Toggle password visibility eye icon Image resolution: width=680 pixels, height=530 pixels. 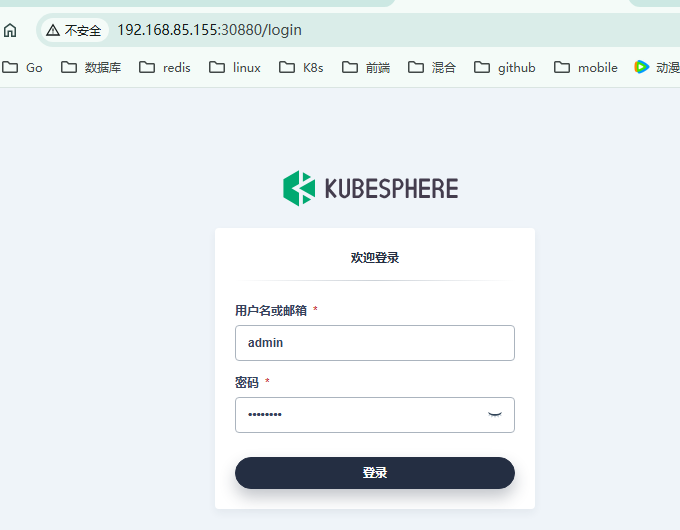click(x=495, y=415)
